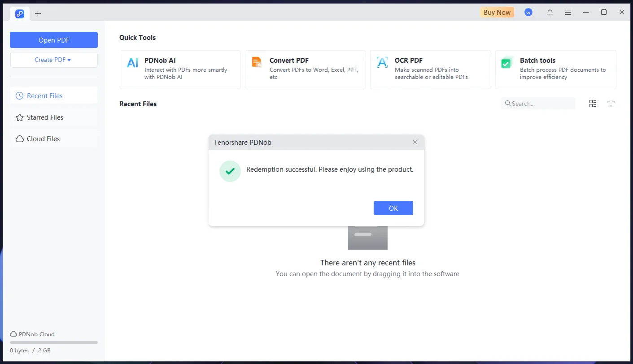
Task: Click the Convert PDF icon
Action: pos(257,62)
